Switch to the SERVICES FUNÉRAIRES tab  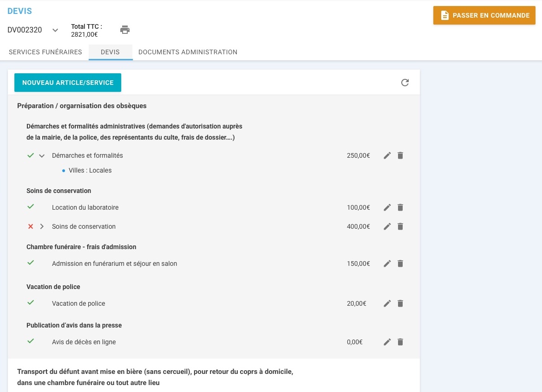(45, 52)
